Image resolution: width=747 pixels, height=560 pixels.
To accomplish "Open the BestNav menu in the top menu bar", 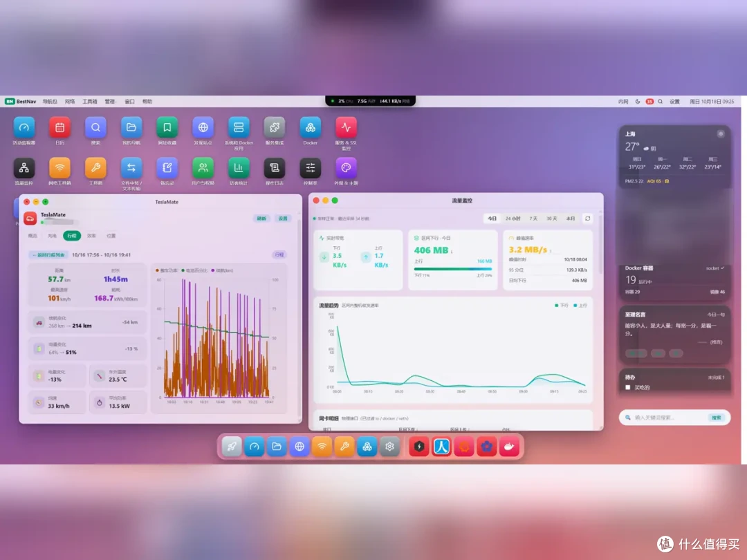I will [21, 102].
